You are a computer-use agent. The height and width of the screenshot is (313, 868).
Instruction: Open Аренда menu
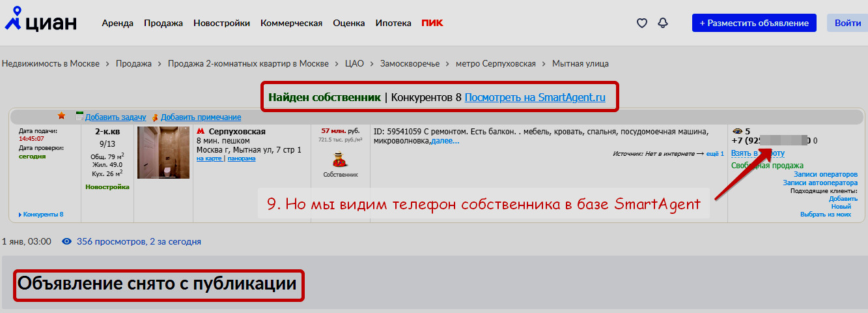coord(117,23)
